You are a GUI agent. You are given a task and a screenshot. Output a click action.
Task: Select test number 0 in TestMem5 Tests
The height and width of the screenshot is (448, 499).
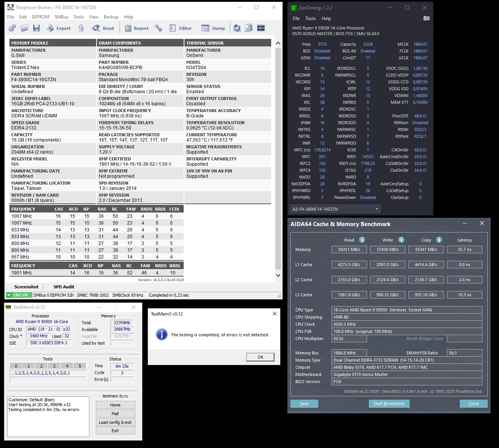[x=16, y=366]
